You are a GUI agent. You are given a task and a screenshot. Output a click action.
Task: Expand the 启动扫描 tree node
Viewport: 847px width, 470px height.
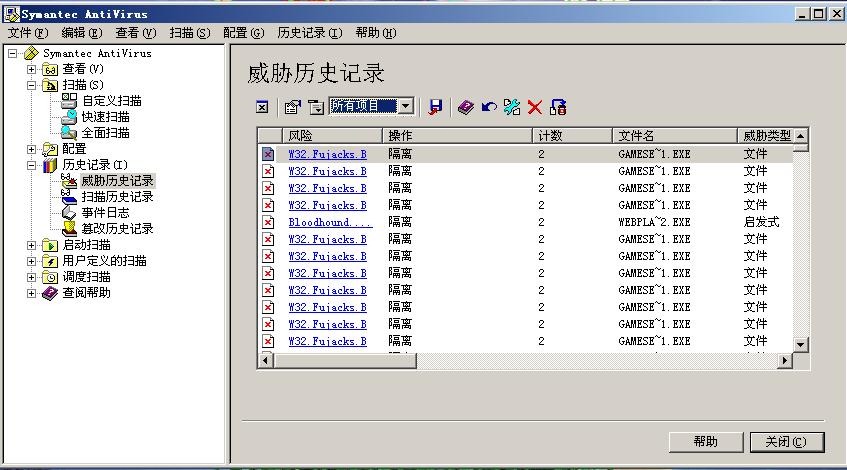pyautogui.click(x=31, y=245)
